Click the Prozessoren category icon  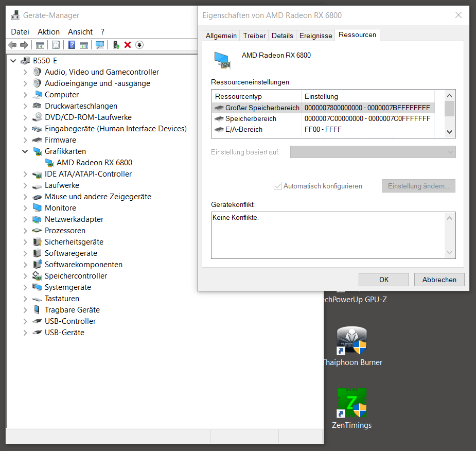click(x=37, y=231)
